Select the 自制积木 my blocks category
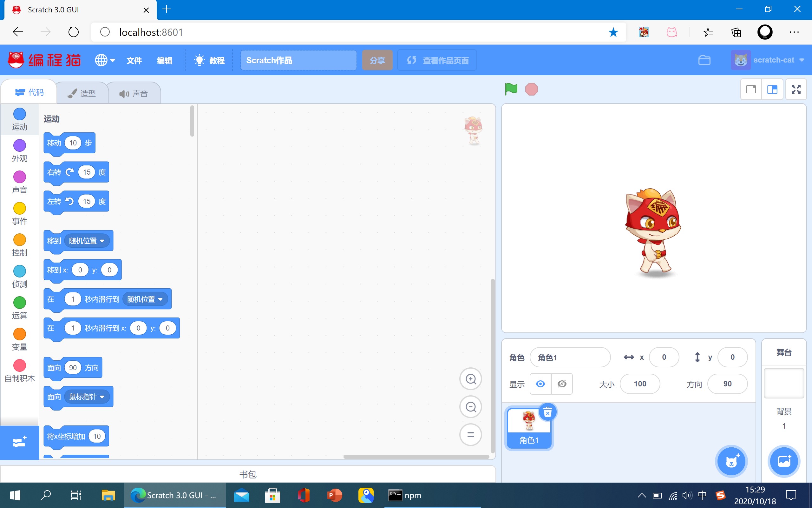Image resolution: width=812 pixels, height=508 pixels. pyautogui.click(x=19, y=371)
